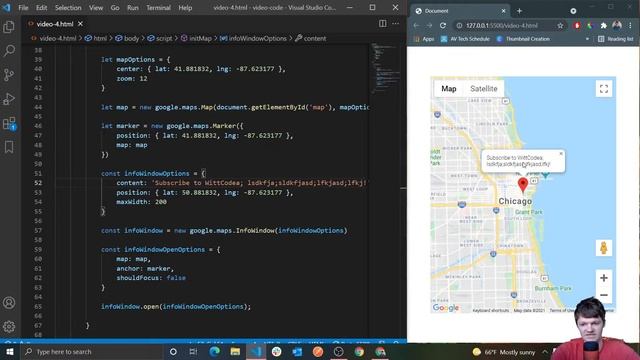This screenshot has height=360, width=640.
Task: Toggle fullscreen map view
Action: 604,89
